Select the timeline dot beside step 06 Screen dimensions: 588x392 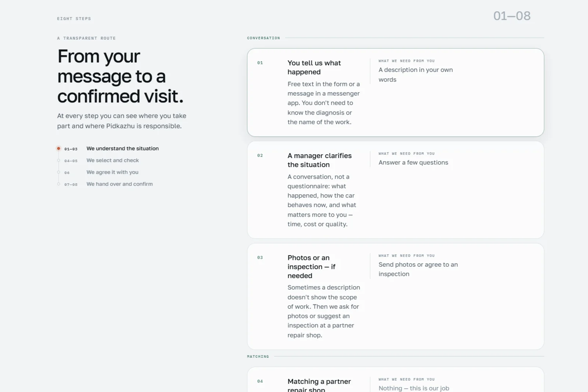58,172
